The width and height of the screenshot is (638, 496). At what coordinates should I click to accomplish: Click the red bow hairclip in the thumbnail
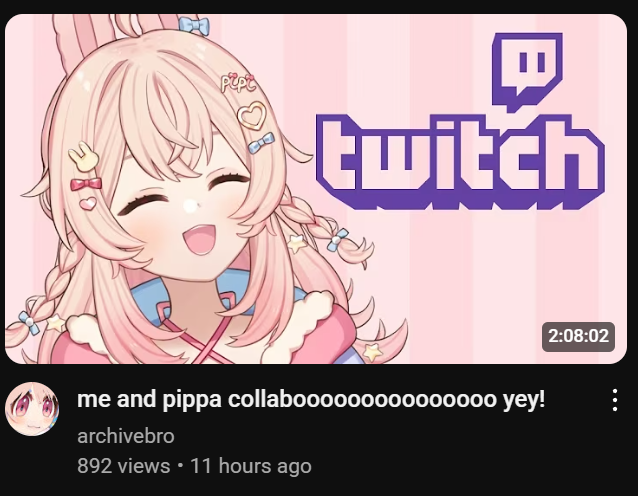click(x=86, y=184)
